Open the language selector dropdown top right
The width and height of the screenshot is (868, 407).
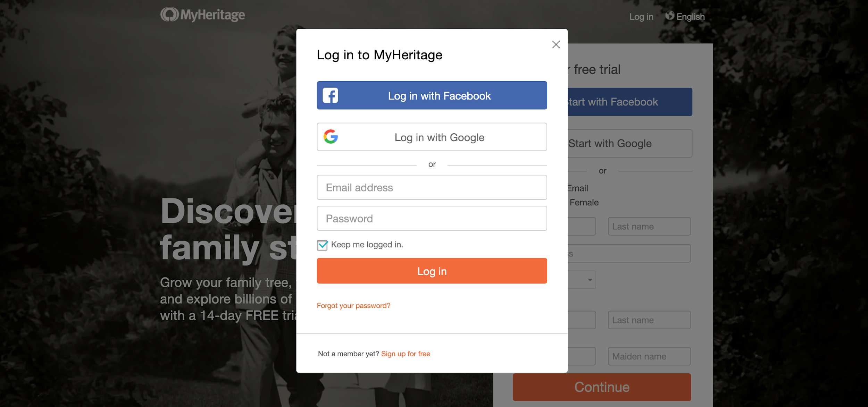click(685, 16)
